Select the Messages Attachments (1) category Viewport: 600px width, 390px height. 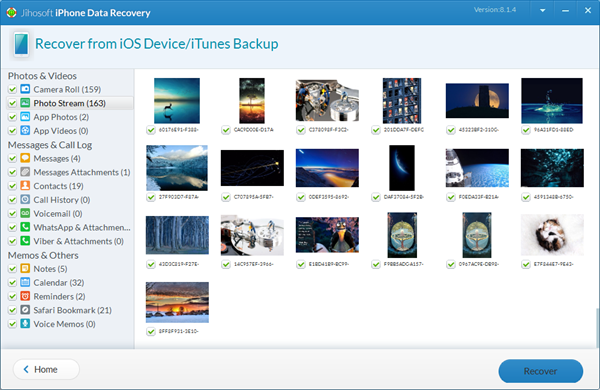pos(82,172)
